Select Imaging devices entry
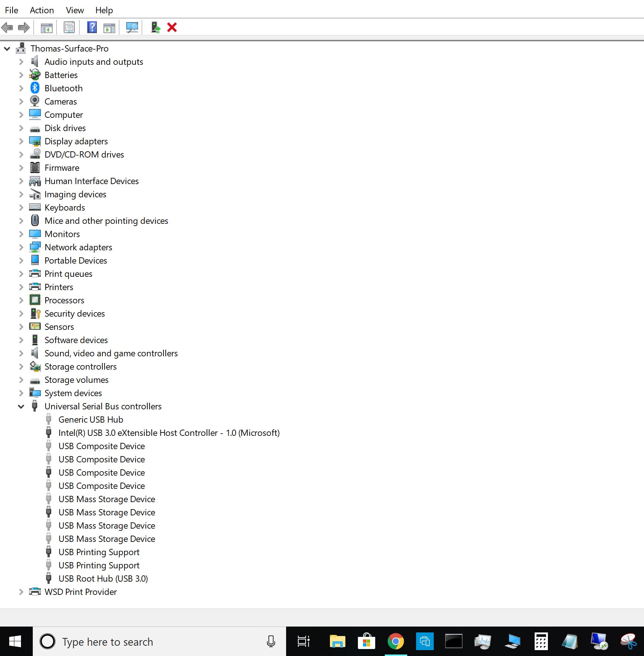The height and width of the screenshot is (656, 644). 75,194
